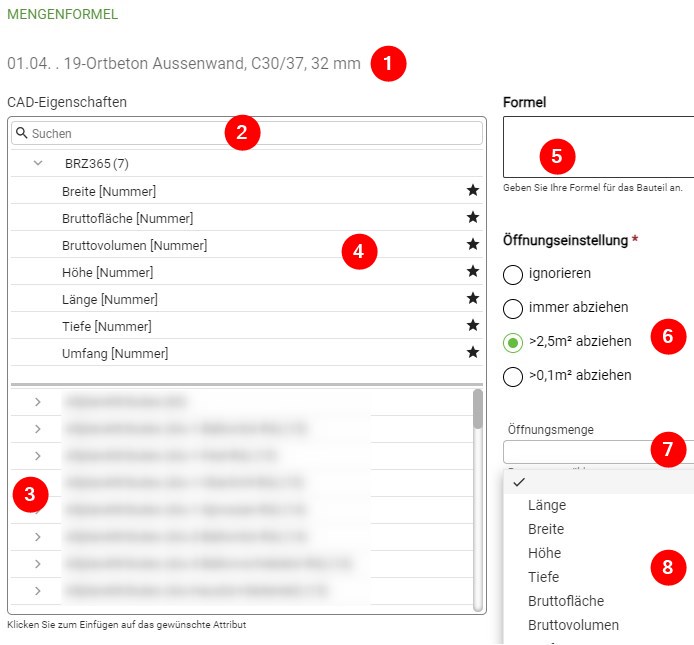Expand the first blurred attribute group
Screen dimensions: 694x645
coord(38,402)
